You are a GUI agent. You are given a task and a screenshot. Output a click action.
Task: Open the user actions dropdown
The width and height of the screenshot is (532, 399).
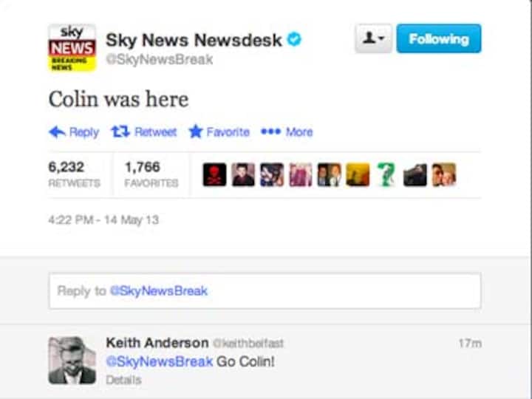click(x=374, y=38)
